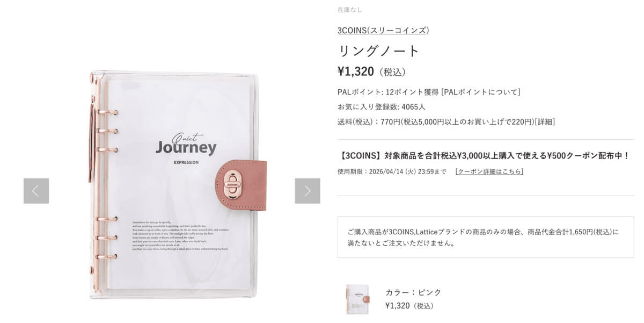Open クーポン詳細はこちら coupon details link
644x323 pixels.
[489, 171]
